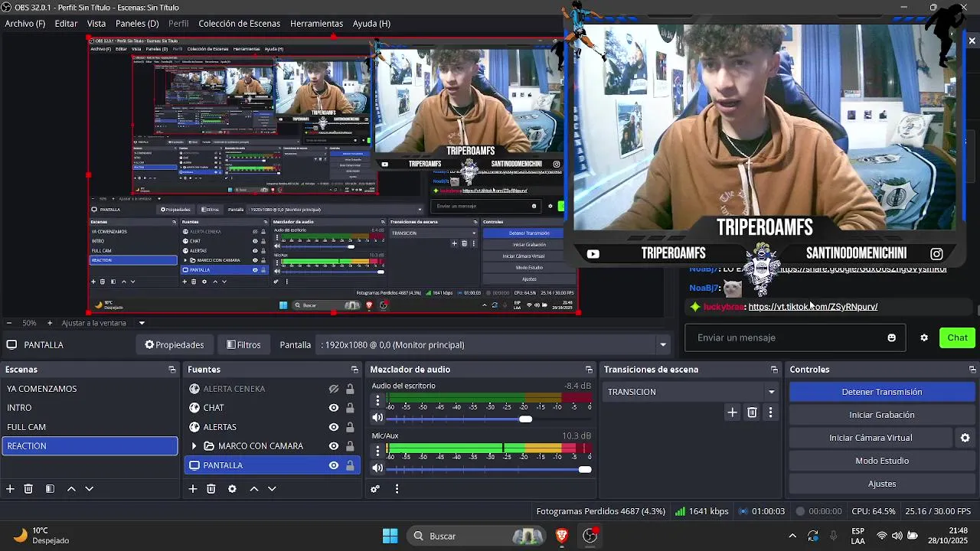Unlock ALERTA CENEKA source lock
The height and width of the screenshot is (551, 980).
click(x=350, y=389)
